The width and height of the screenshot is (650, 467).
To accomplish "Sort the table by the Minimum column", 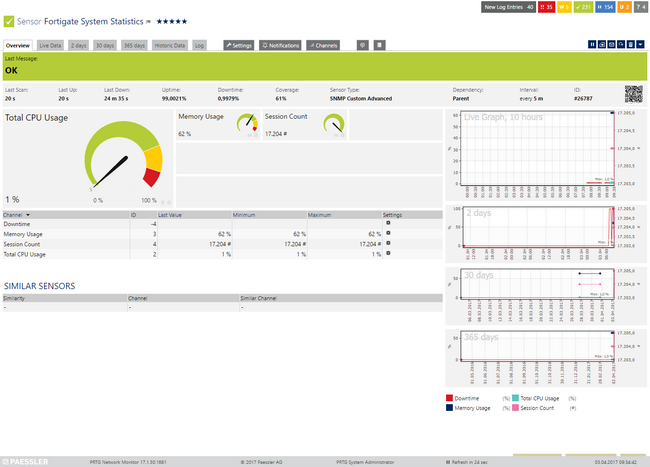I will [244, 215].
